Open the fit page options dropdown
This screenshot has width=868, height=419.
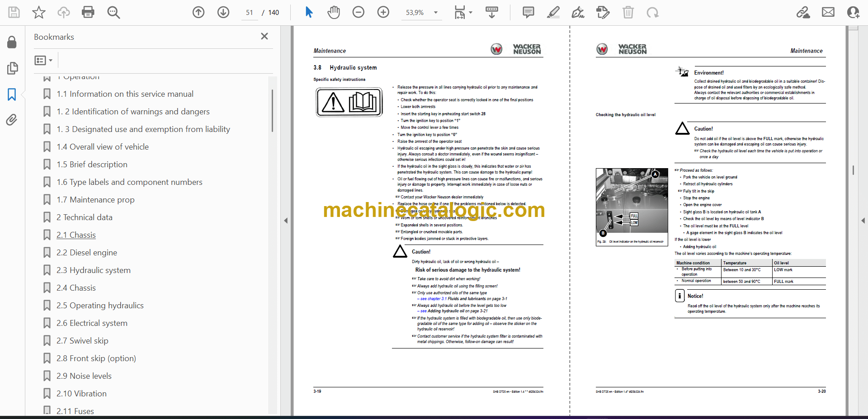coord(463,12)
